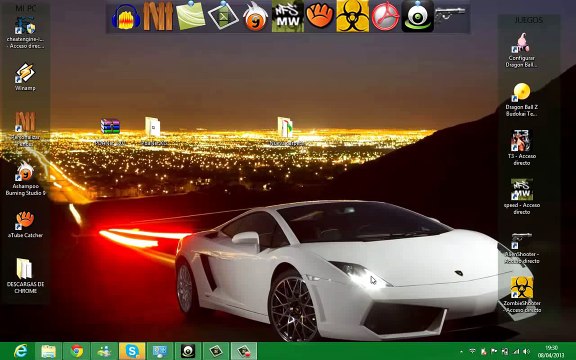Click the network signal bars tray icon
Viewport: 576px width, 360px height.
516,352
